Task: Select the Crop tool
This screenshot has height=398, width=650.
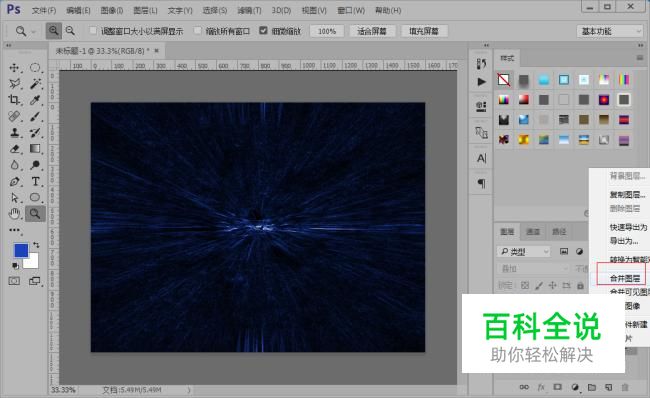Action: [x=14, y=100]
